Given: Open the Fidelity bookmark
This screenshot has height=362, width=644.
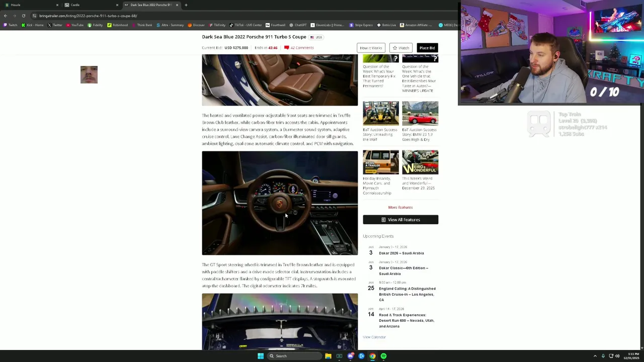Looking at the screenshot, I should 95,25.
